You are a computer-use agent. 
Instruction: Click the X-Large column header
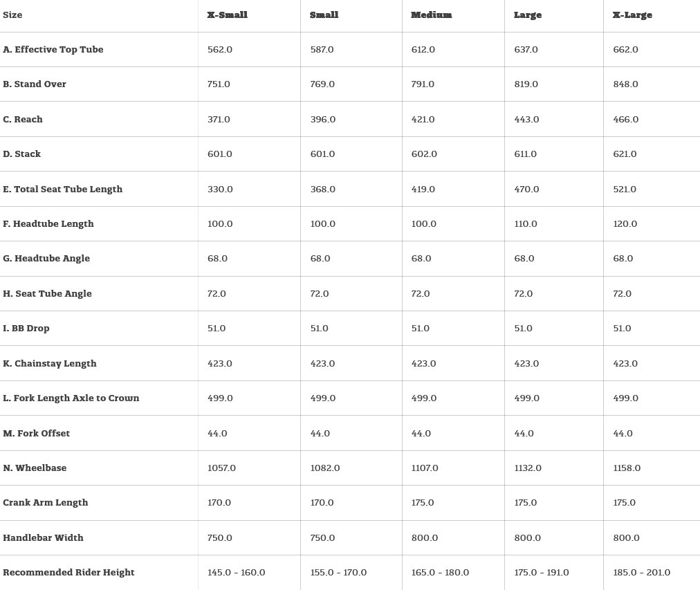[x=632, y=15]
